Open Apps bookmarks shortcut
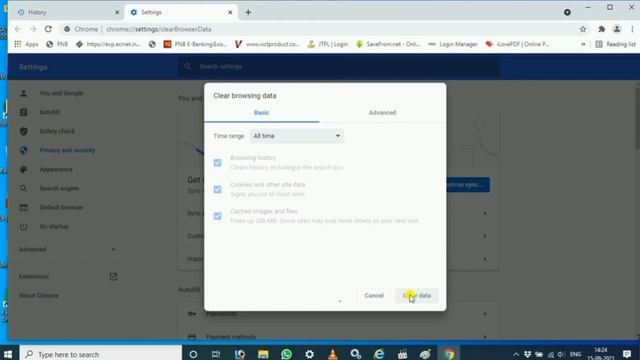 (x=26, y=44)
